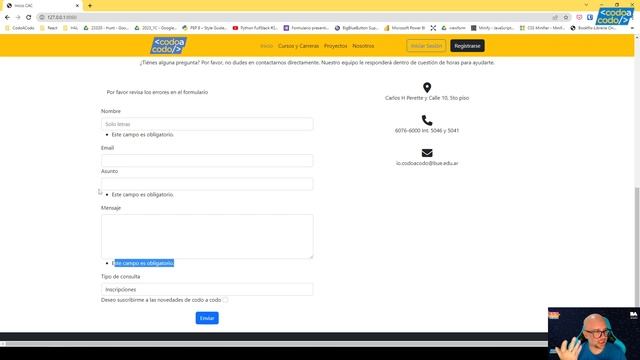Click into the Nombre input field
Viewport: 640px width, 360px height.
click(207, 124)
